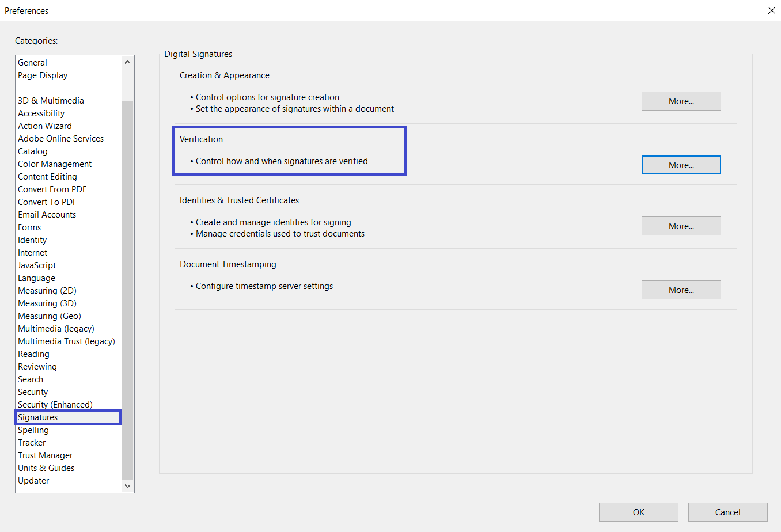Select the General category
Image resolution: width=781 pixels, height=532 pixels.
pyautogui.click(x=33, y=63)
